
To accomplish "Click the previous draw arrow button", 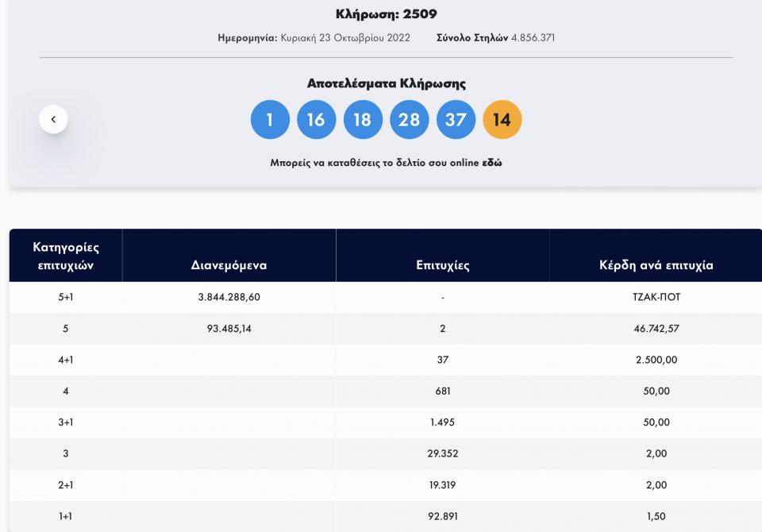I will pyautogui.click(x=53, y=119).
